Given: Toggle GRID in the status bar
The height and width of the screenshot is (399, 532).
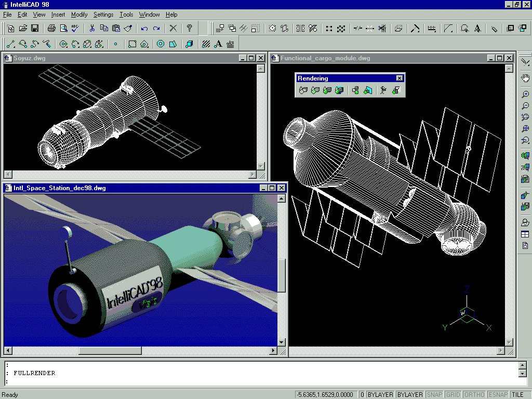Looking at the screenshot, I should [x=453, y=395].
